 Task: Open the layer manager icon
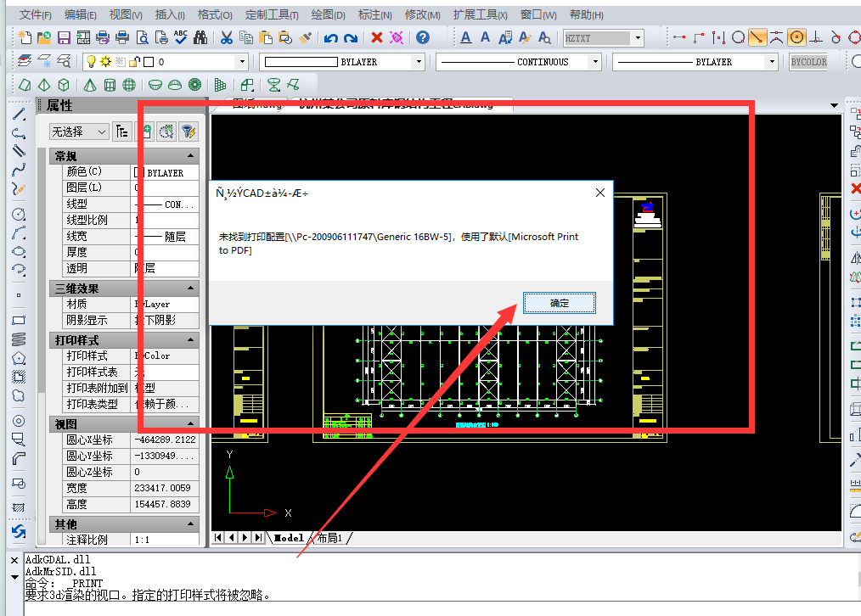tap(24, 61)
